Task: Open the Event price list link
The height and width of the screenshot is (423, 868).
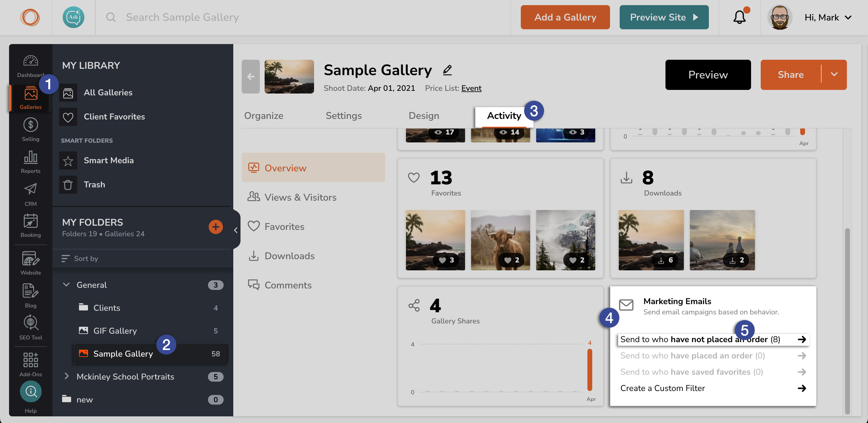Action: (471, 88)
